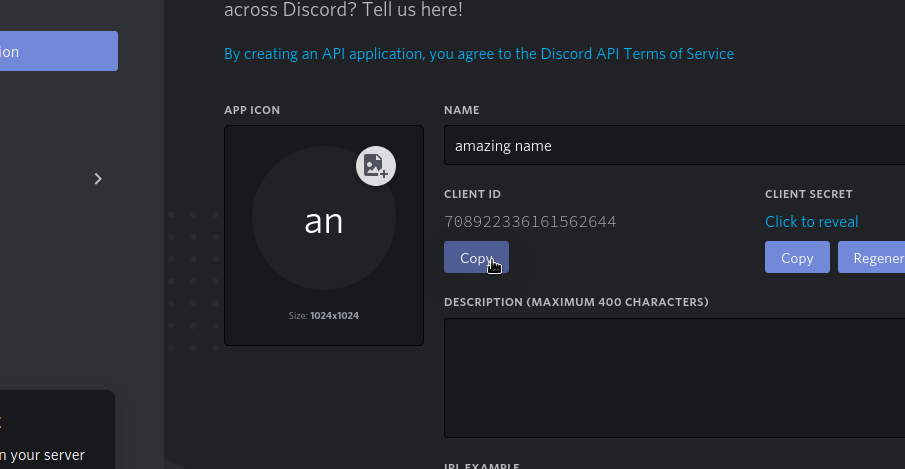Viewport: 905px width, 469px height.
Task: Open the 'your server' sidebar card
Action: click(57, 430)
